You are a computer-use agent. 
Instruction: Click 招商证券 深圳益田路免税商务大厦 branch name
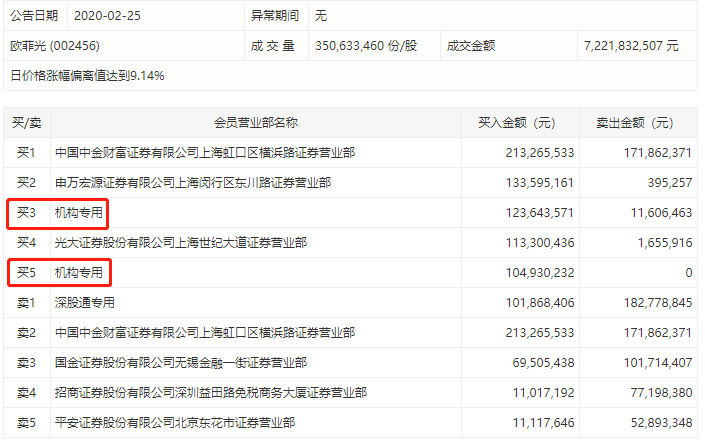tap(211, 393)
